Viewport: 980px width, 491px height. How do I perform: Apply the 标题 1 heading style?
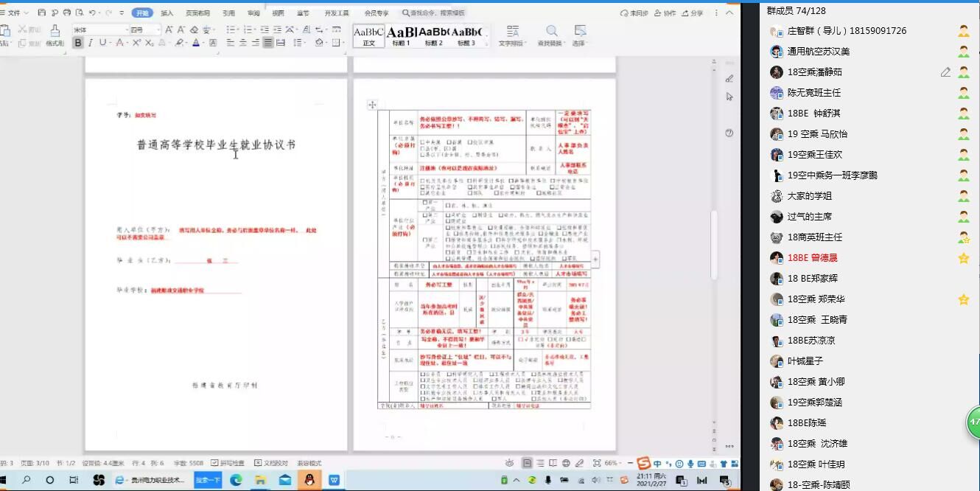pos(401,35)
